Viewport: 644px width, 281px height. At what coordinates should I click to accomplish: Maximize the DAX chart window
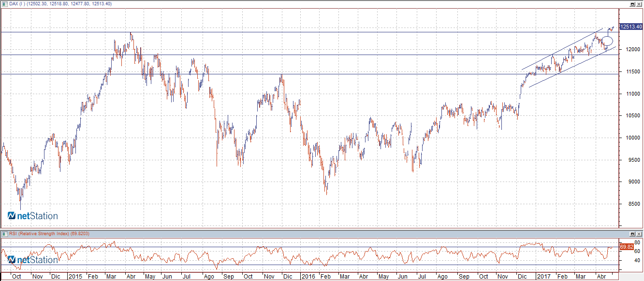pyautogui.click(x=631, y=4)
